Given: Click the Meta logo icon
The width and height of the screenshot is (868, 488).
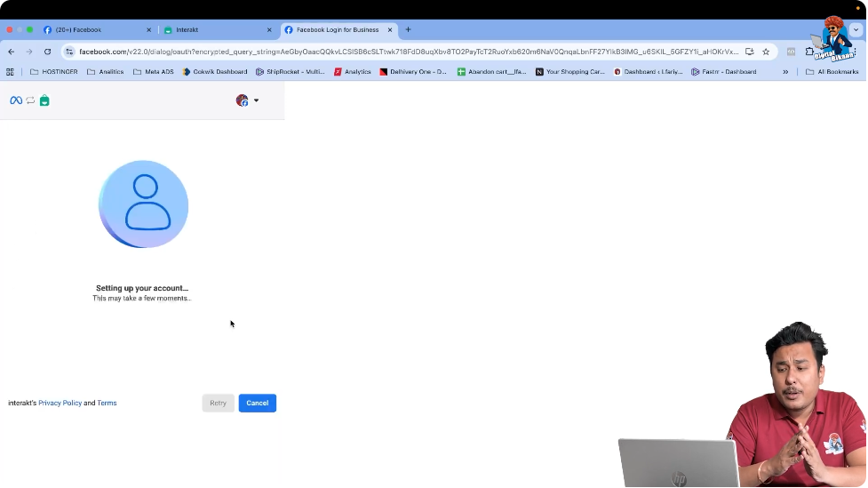Looking at the screenshot, I should (15, 100).
